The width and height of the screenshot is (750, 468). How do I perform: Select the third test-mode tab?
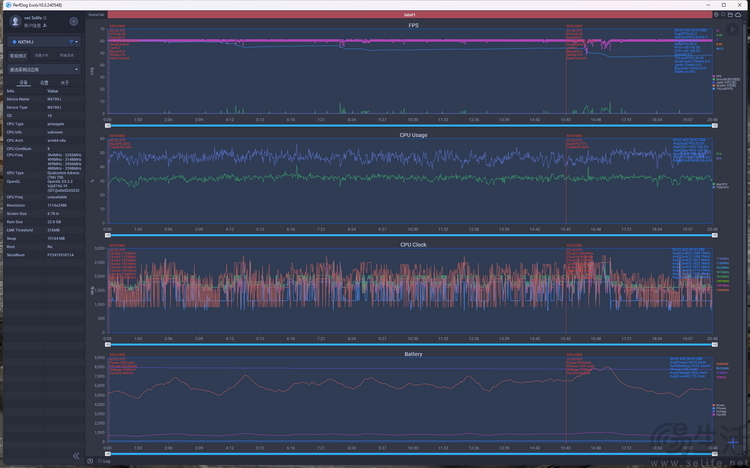point(66,56)
